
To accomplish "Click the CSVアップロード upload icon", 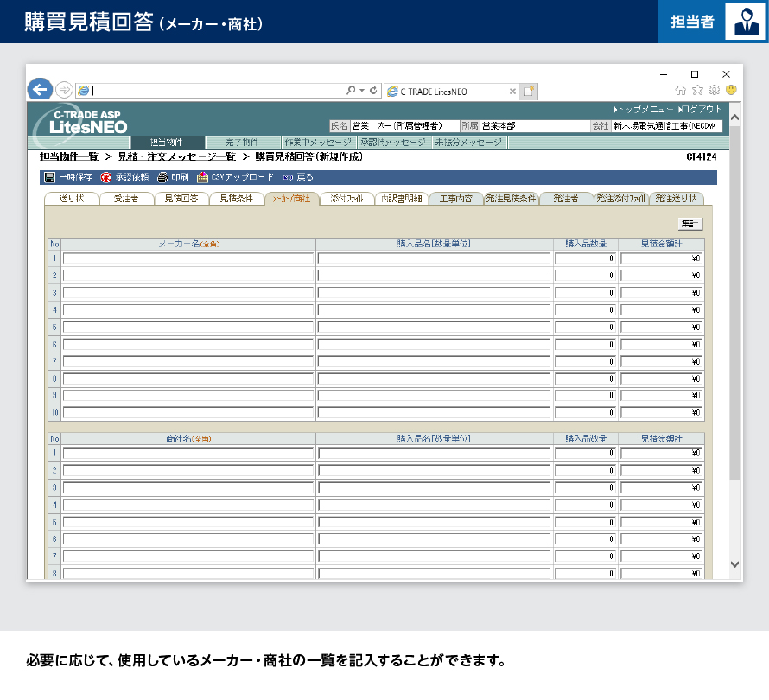I will (202, 177).
